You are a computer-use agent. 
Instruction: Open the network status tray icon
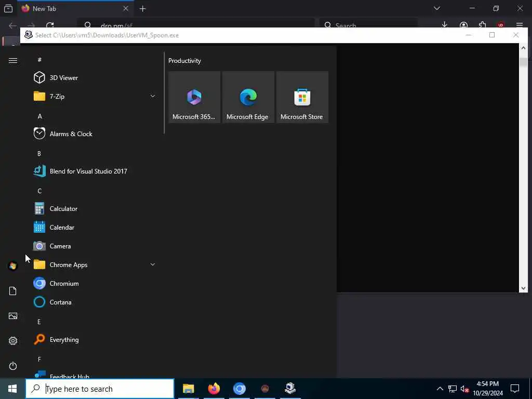click(453, 389)
